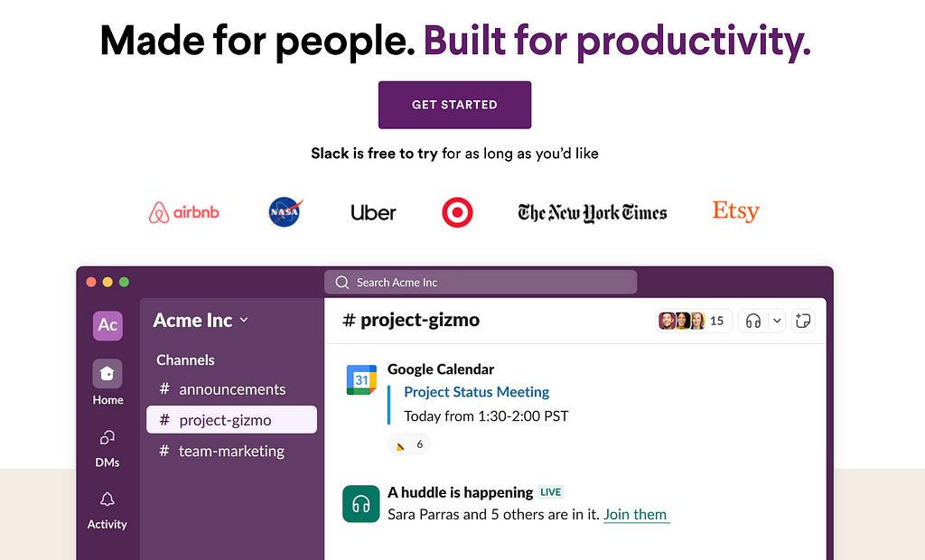Viewport: 925px width, 560px height.
Task: Click the Home icon in Slack sidebar
Action: click(x=107, y=374)
